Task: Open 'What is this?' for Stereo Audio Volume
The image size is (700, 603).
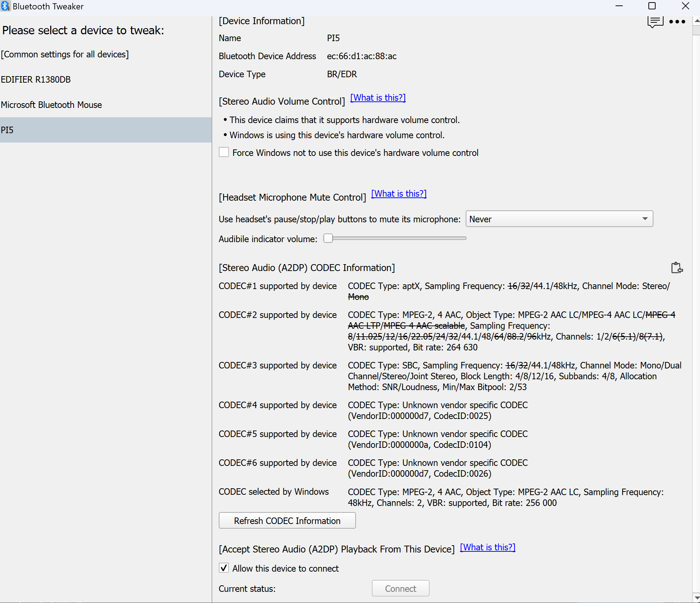Action: click(x=378, y=98)
